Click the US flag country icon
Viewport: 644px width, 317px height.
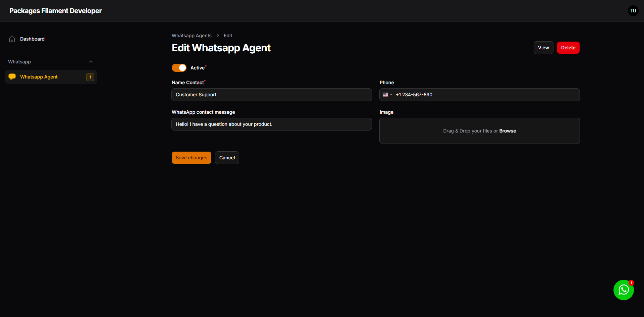(x=385, y=95)
